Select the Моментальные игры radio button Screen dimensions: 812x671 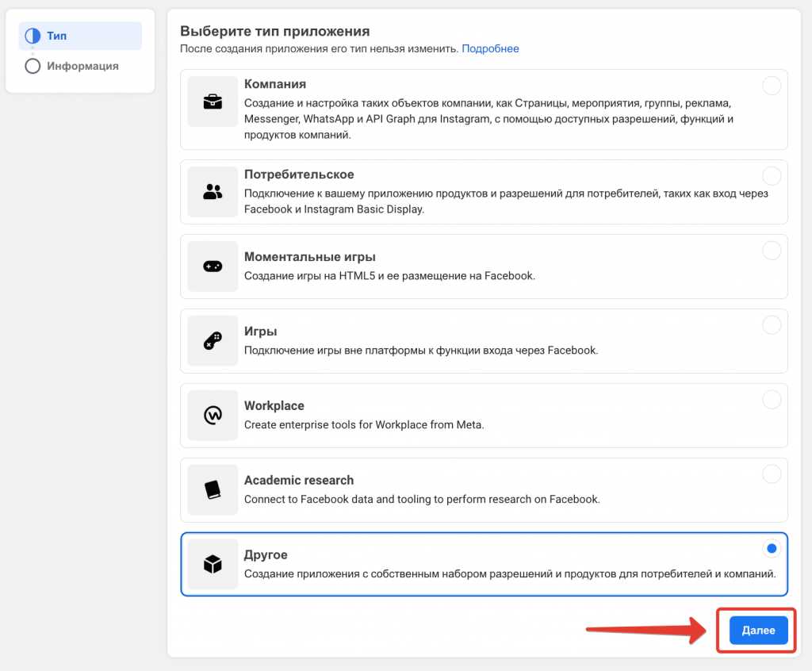pyautogui.click(x=772, y=251)
